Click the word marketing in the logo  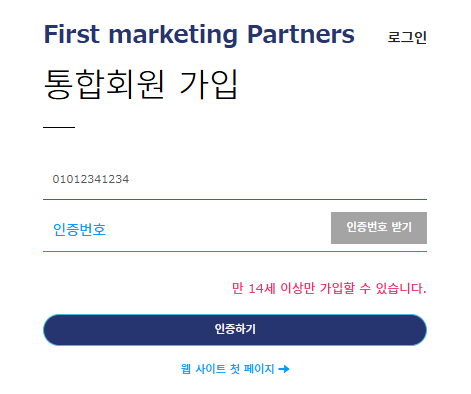pos(173,35)
